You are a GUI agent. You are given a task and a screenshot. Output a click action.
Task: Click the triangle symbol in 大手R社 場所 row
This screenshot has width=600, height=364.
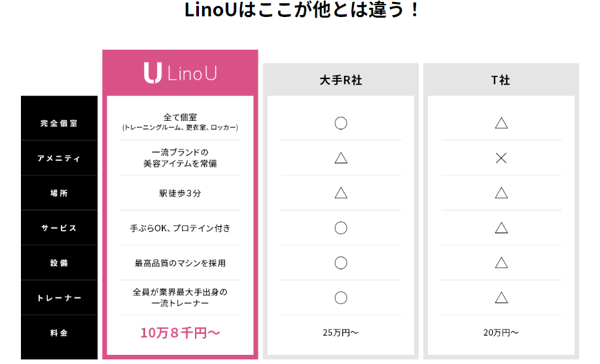point(341,193)
